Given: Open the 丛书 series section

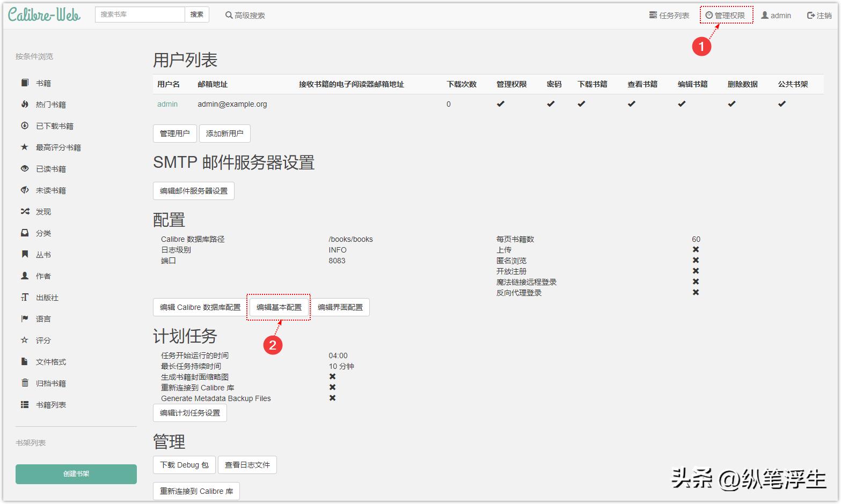Looking at the screenshot, I should (42, 254).
